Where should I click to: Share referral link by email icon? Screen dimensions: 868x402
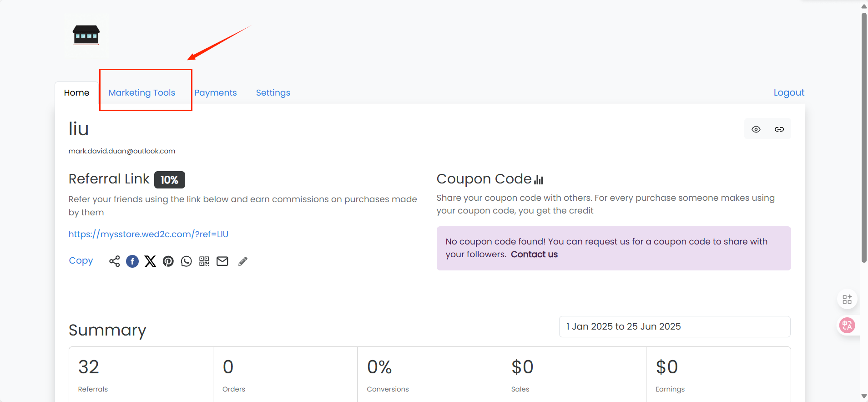222,261
